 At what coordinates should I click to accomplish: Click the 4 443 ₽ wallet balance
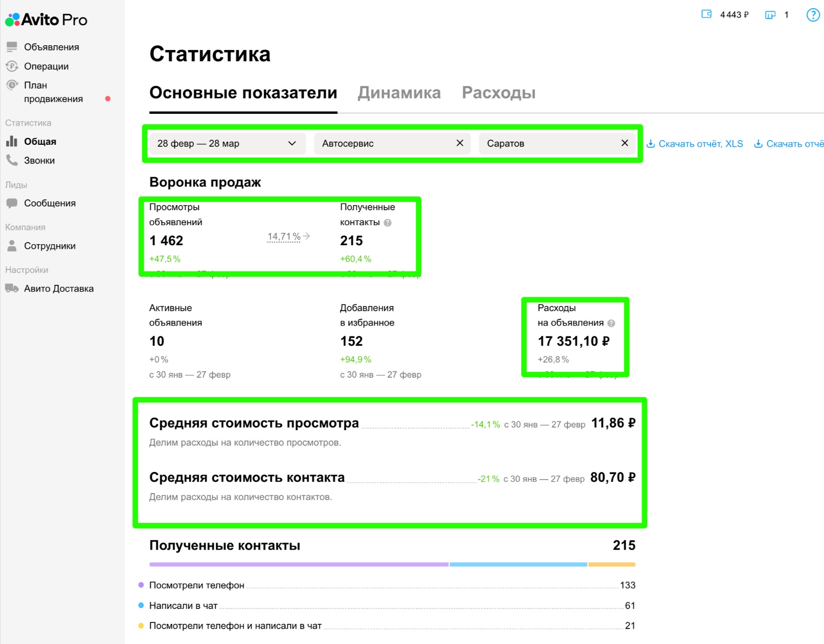tap(734, 15)
